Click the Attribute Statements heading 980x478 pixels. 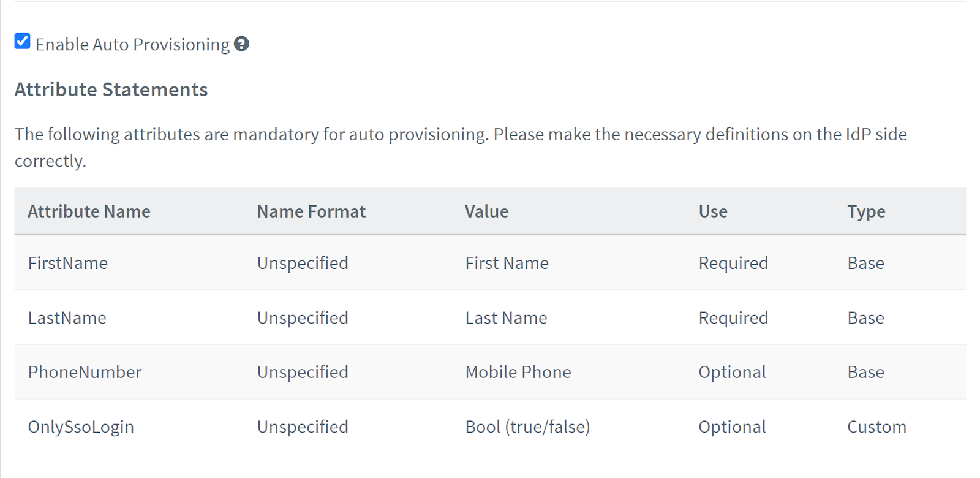coord(111,89)
